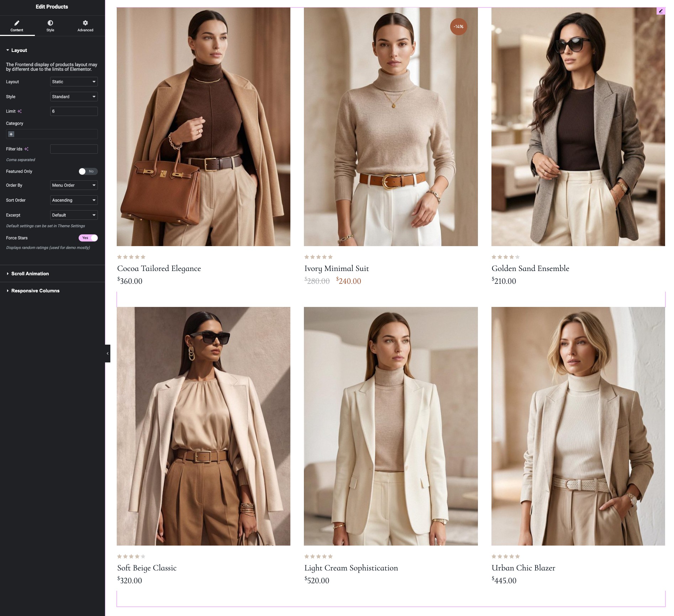
Task: Collapse the editor panel with arrow handle
Action: [x=107, y=353]
